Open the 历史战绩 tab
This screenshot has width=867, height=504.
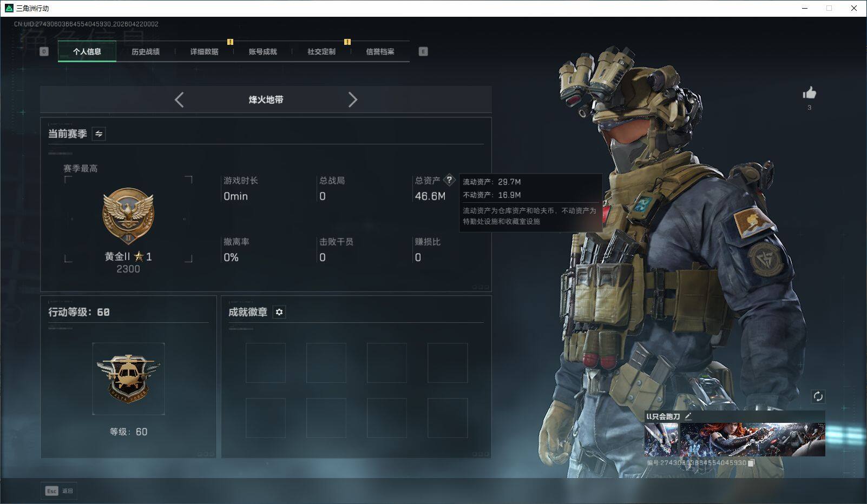[146, 51]
